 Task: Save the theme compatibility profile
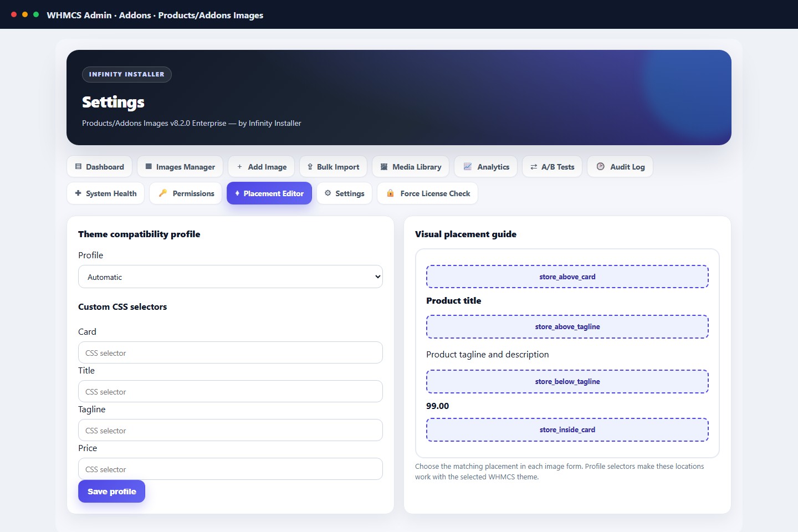[111, 492]
